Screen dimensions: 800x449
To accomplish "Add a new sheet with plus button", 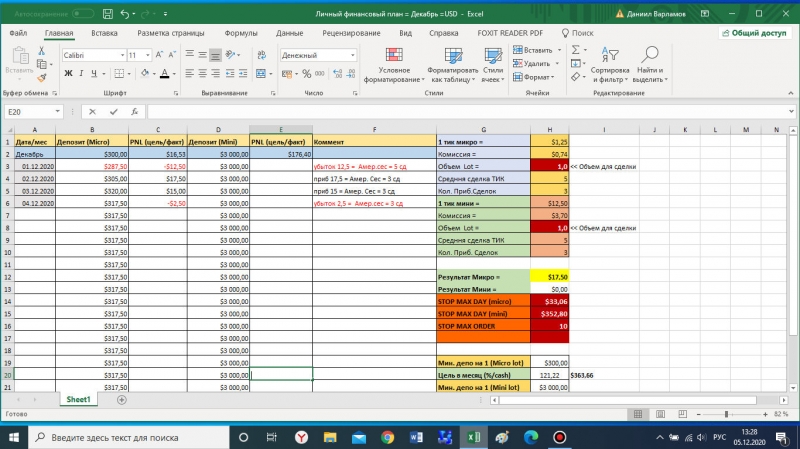I will click(122, 399).
